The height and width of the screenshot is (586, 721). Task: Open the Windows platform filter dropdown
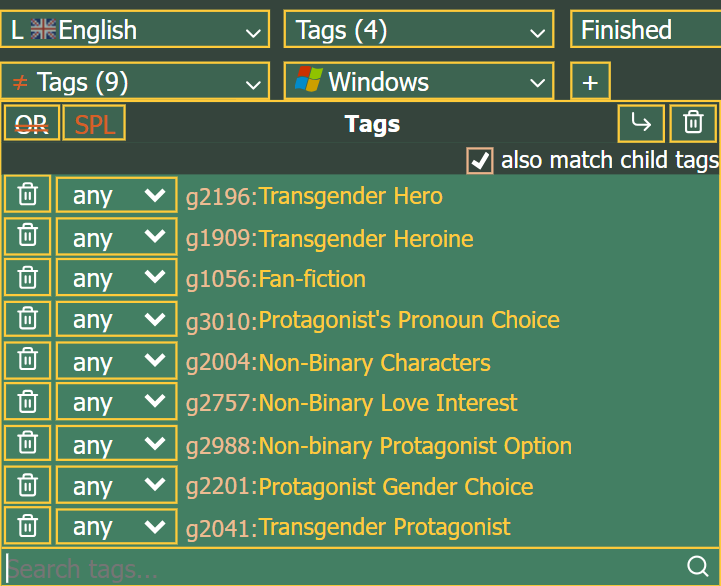pos(418,82)
